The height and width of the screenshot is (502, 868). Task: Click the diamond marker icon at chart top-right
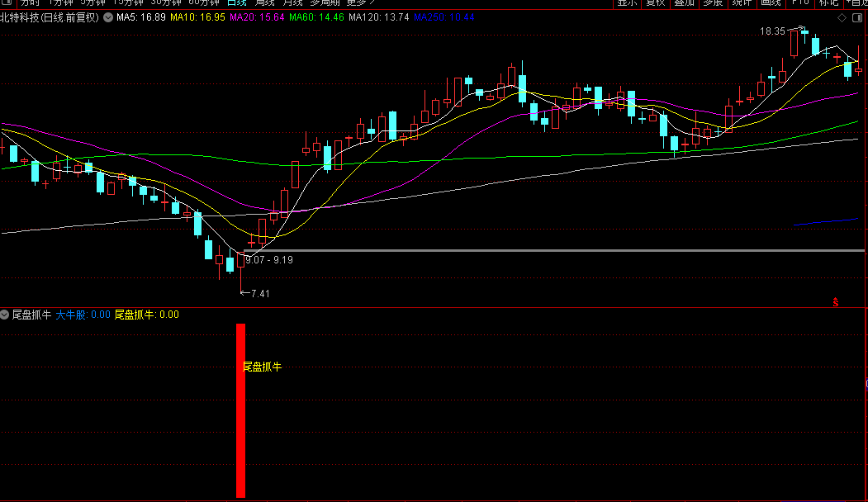point(842,17)
